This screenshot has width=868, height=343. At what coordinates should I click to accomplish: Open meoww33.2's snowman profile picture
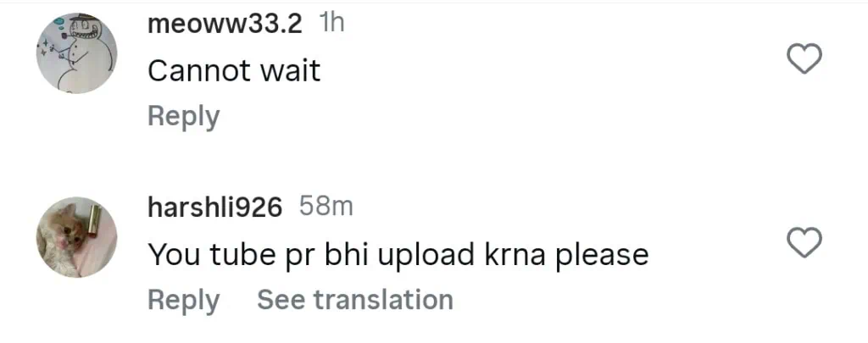point(77,53)
